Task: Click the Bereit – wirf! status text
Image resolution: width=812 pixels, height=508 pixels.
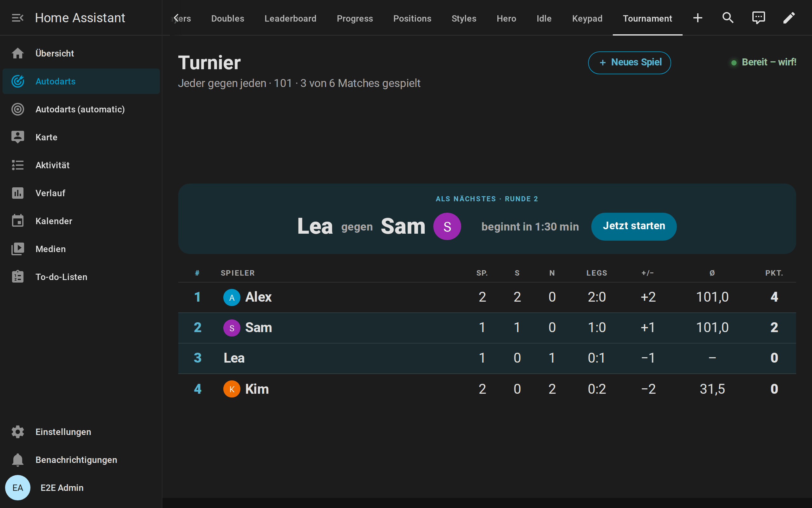Action: click(x=769, y=62)
